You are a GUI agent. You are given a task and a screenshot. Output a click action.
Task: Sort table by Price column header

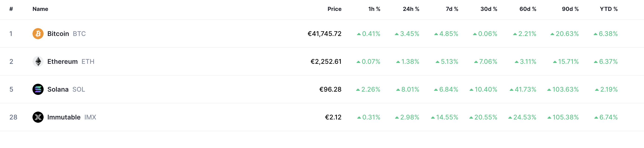334,9
